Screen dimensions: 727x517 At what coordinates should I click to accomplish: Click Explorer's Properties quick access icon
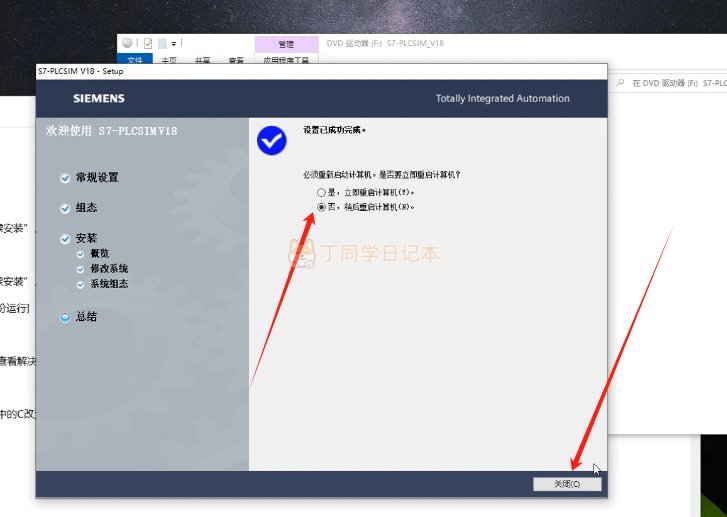pos(148,44)
